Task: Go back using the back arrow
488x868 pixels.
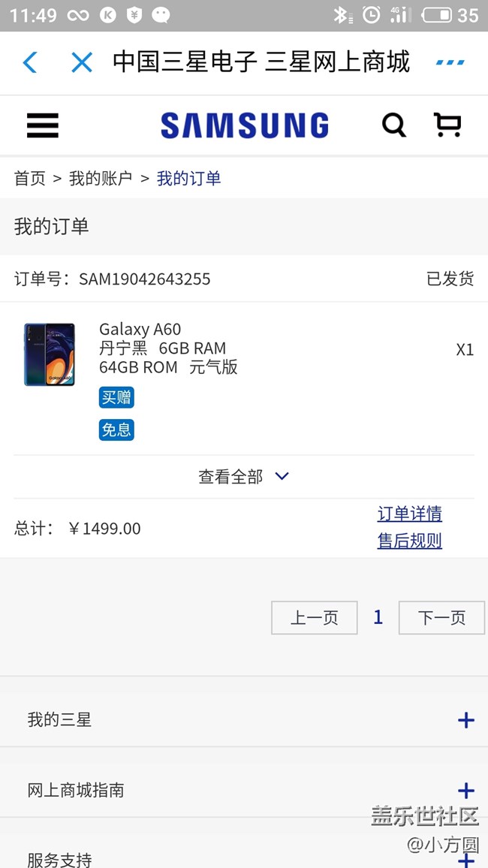Action: (29, 63)
